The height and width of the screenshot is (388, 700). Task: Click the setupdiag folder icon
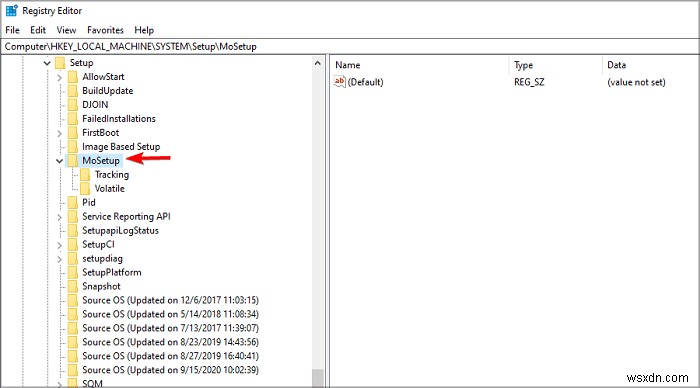(x=73, y=259)
